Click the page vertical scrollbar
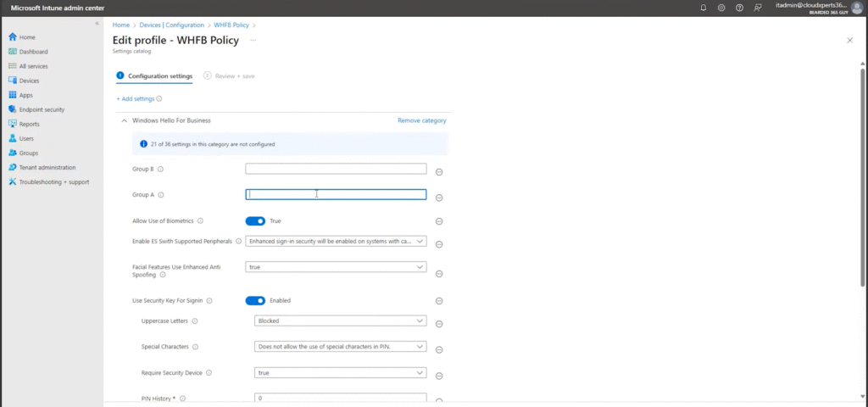This screenshot has width=868, height=407. coord(863,177)
